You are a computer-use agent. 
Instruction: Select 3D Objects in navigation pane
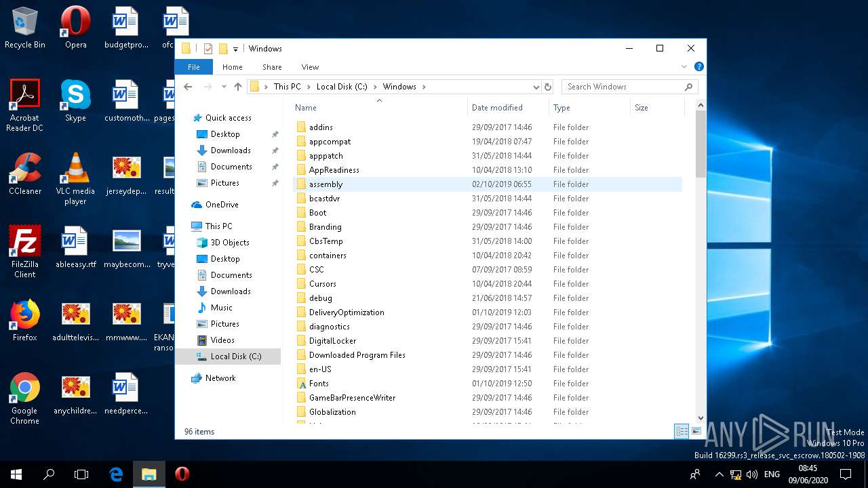(230, 243)
